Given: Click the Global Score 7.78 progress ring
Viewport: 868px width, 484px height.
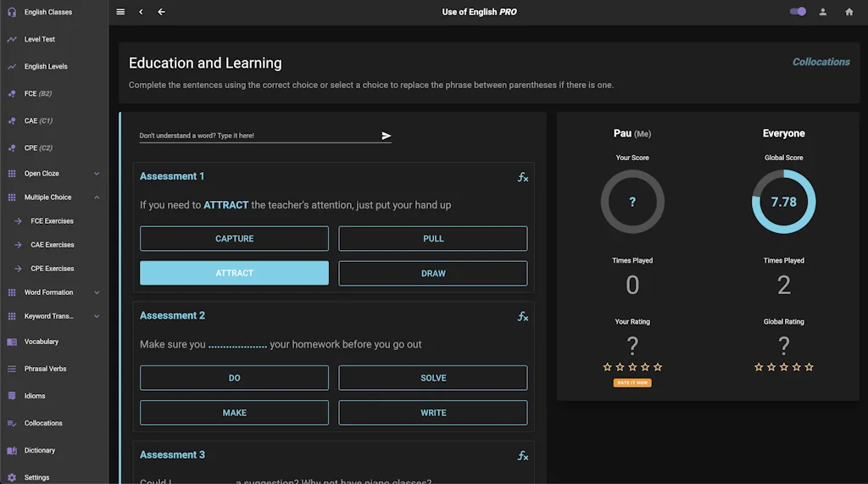Looking at the screenshot, I should tap(783, 202).
